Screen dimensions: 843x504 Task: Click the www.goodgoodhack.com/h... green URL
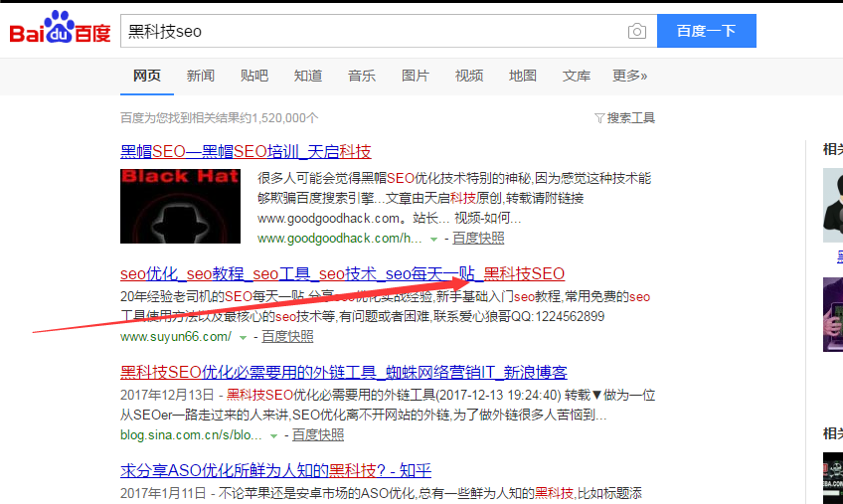pos(340,239)
